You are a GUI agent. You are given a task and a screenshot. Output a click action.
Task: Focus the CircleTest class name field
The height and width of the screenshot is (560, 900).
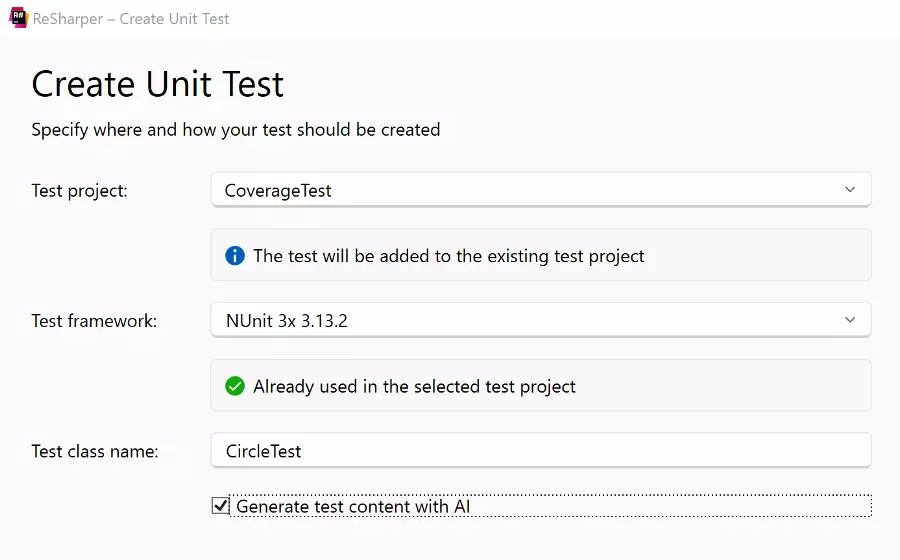click(x=540, y=451)
